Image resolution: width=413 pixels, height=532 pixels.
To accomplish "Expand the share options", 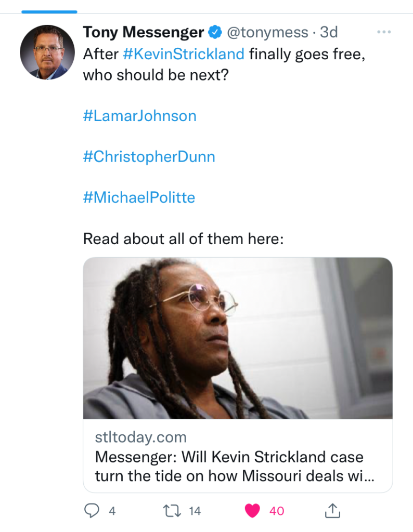I will tap(331, 511).
